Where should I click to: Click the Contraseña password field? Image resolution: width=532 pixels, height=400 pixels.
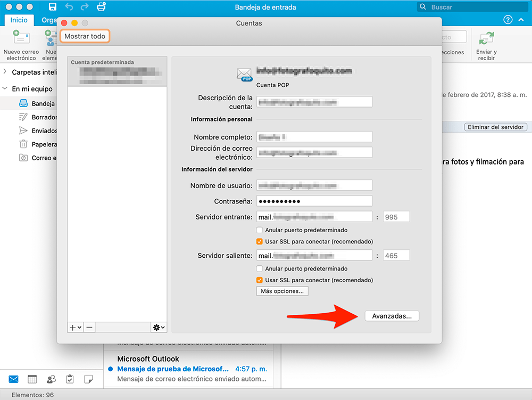[x=314, y=201]
